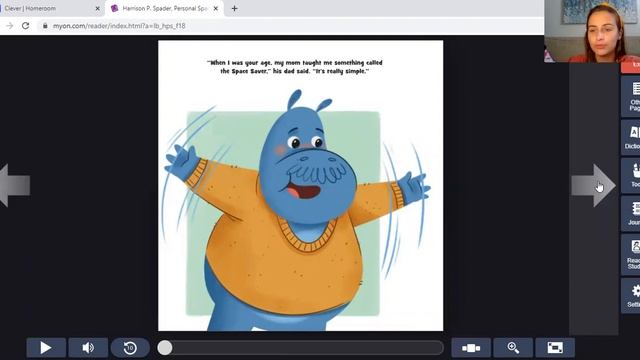
Task: Open a new browser tab
Action: (x=234, y=8)
